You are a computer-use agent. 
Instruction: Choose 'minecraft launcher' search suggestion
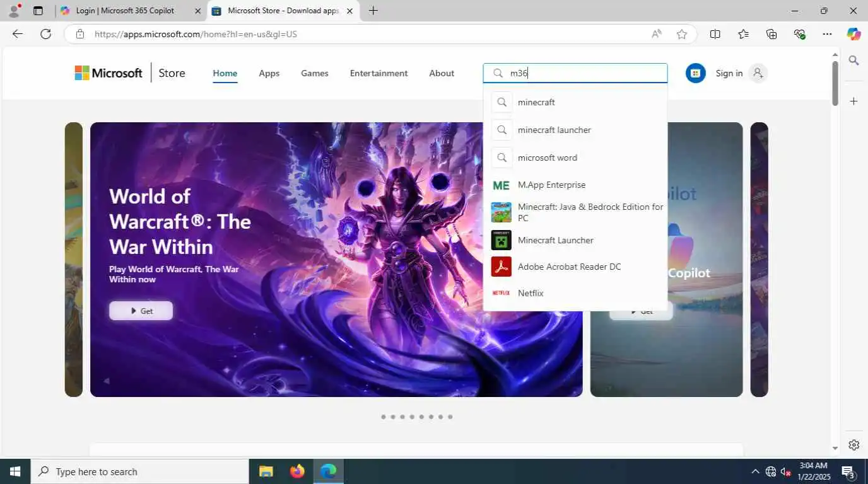tap(575, 130)
